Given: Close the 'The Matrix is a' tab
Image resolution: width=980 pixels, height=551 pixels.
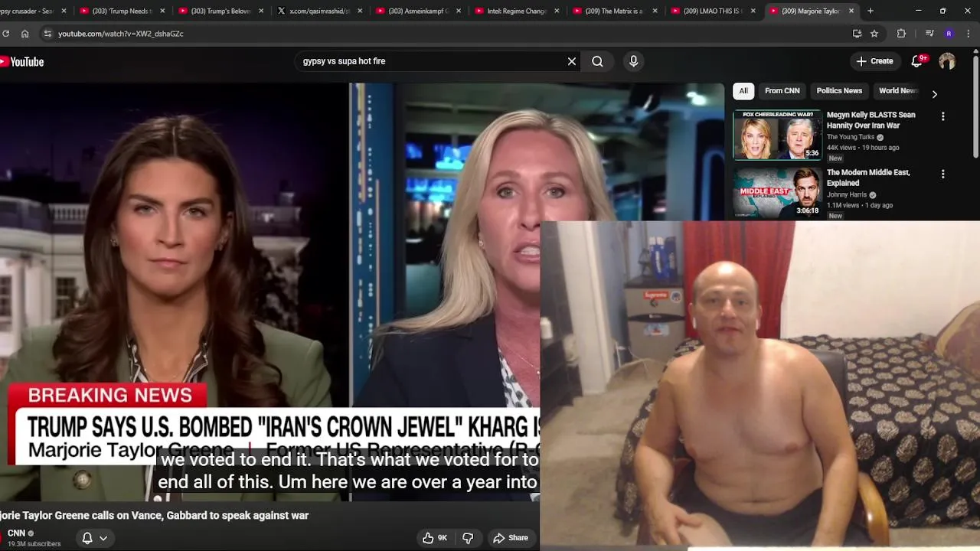Looking at the screenshot, I should (x=655, y=11).
